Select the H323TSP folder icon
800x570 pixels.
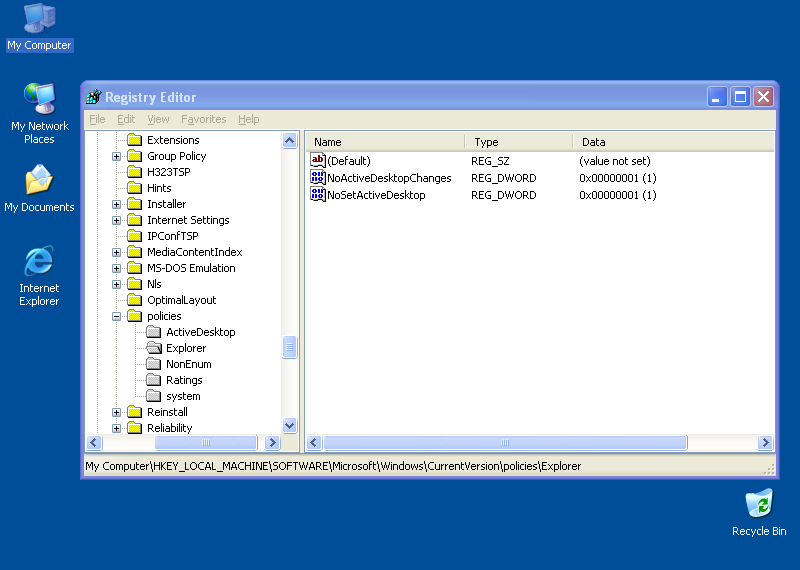coord(134,172)
